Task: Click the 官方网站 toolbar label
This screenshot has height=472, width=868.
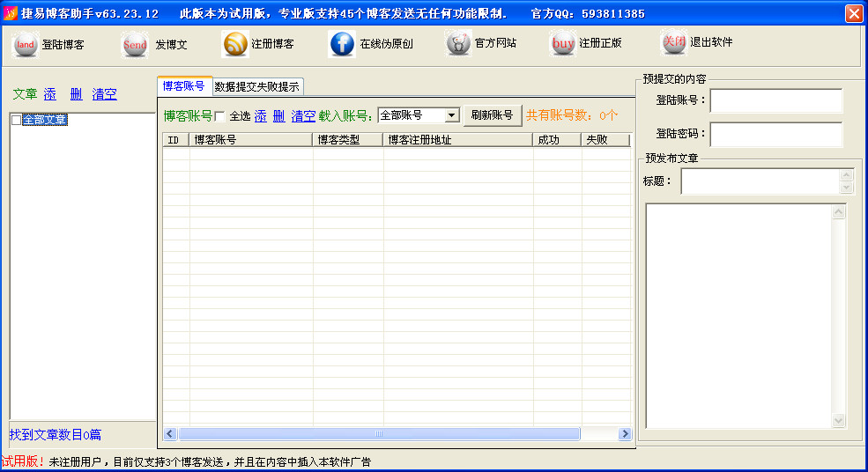Action: [x=495, y=42]
